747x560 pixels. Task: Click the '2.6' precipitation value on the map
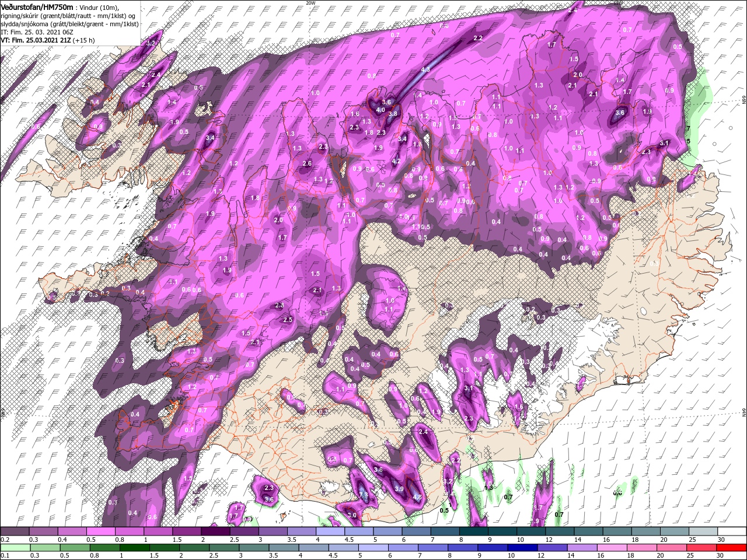308,164
